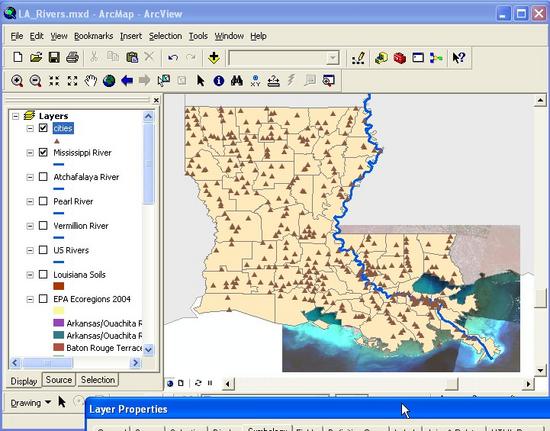Enable the Atchafalaya River layer
The image size is (550, 431).
(x=43, y=176)
